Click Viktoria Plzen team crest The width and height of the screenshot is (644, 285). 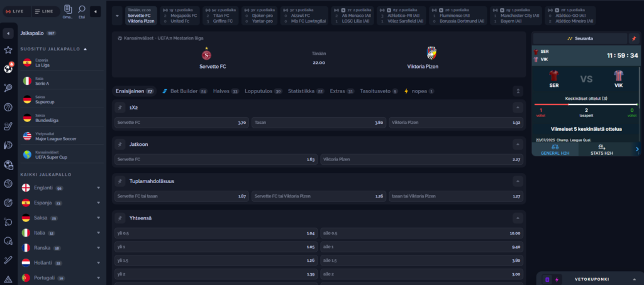coord(431,53)
